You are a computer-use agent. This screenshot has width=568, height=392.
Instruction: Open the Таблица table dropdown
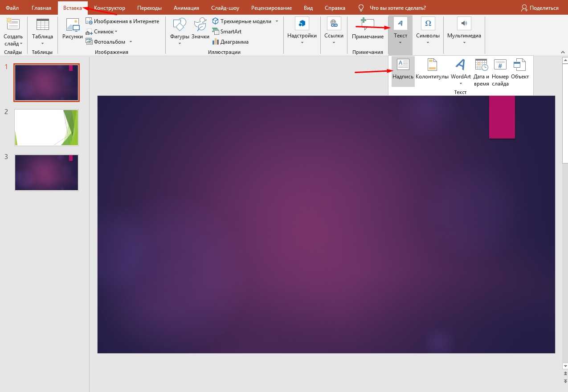point(42,44)
